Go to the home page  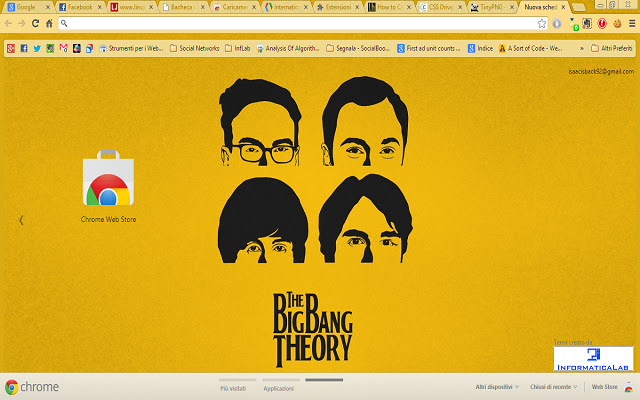click(x=49, y=23)
